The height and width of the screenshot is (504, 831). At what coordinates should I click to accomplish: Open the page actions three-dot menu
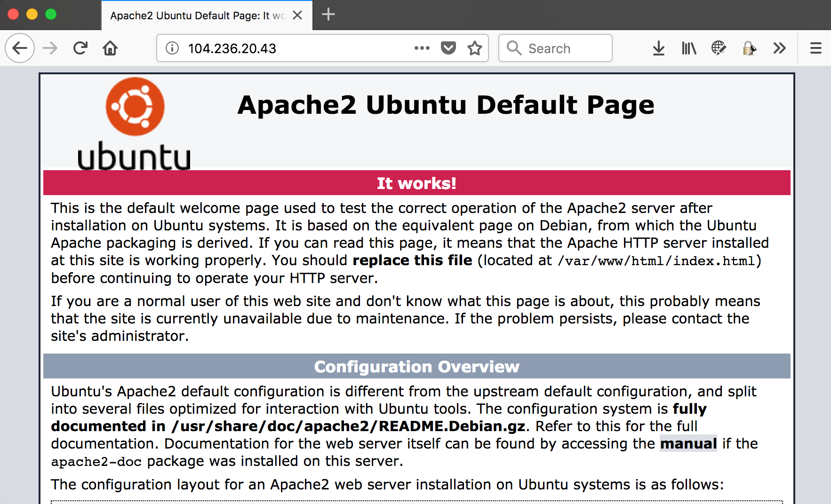422,48
